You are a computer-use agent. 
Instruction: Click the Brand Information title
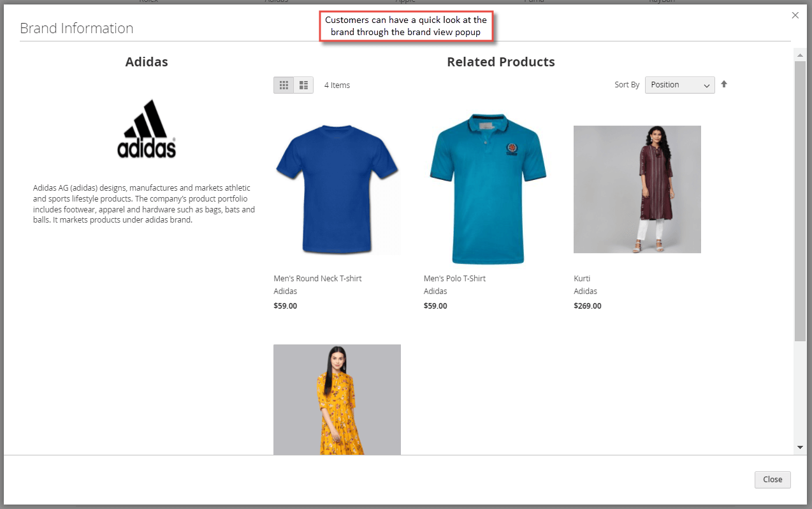click(76, 28)
